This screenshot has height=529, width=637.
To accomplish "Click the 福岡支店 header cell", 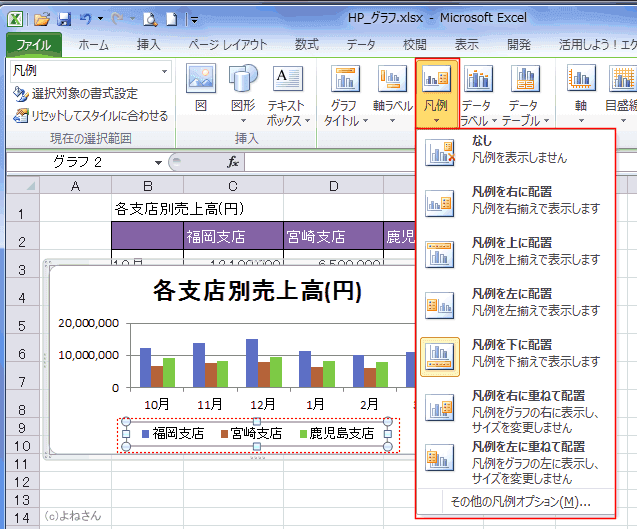I will pyautogui.click(x=233, y=236).
